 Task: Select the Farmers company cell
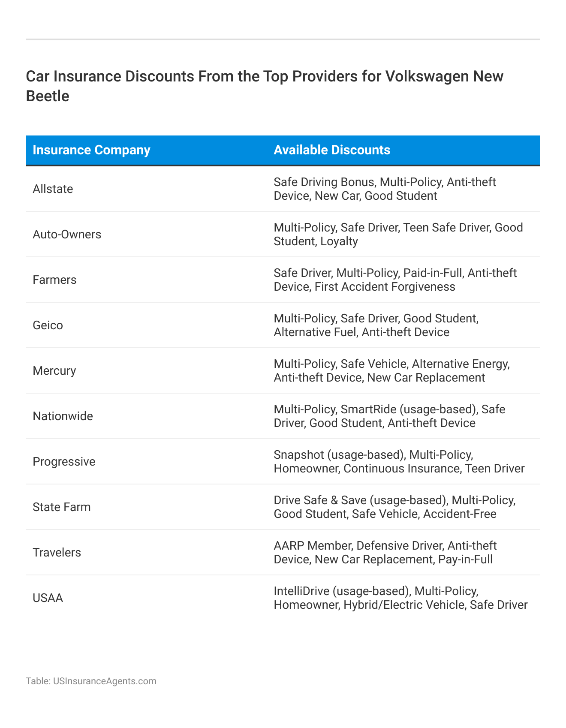click(x=54, y=280)
